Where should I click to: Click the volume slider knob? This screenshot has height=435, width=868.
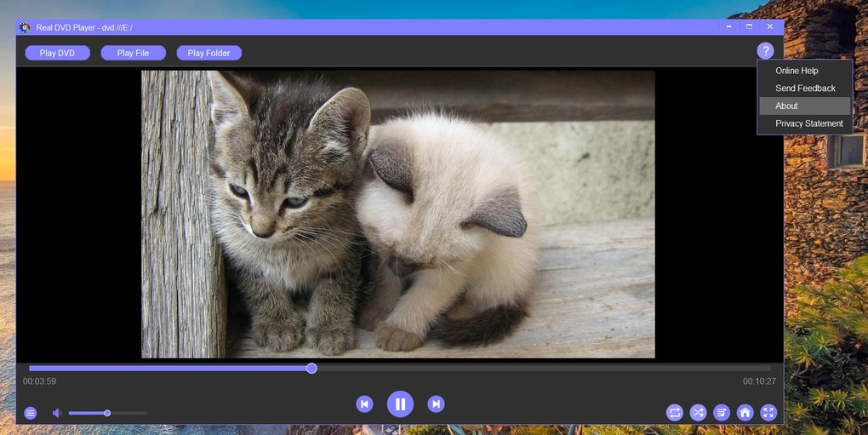pos(107,413)
